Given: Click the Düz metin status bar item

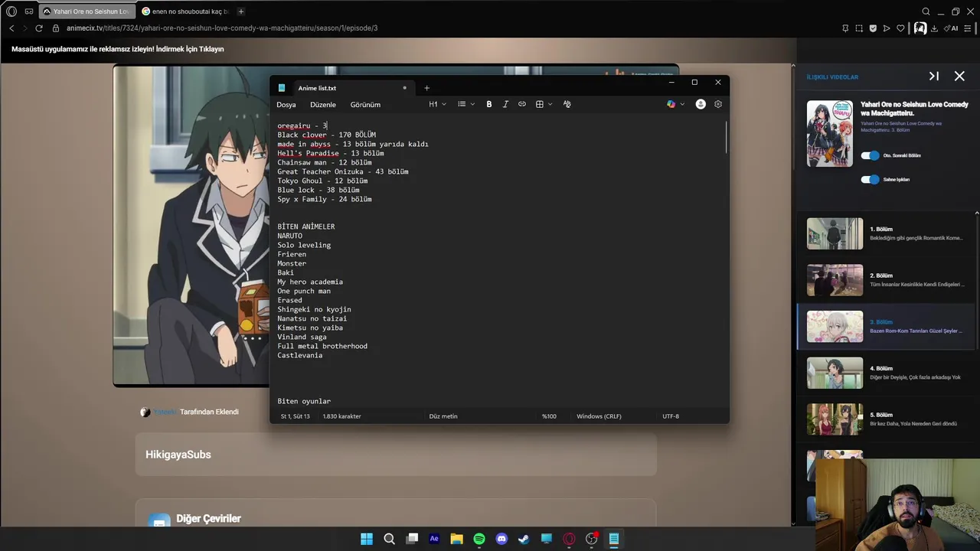Looking at the screenshot, I should point(443,416).
